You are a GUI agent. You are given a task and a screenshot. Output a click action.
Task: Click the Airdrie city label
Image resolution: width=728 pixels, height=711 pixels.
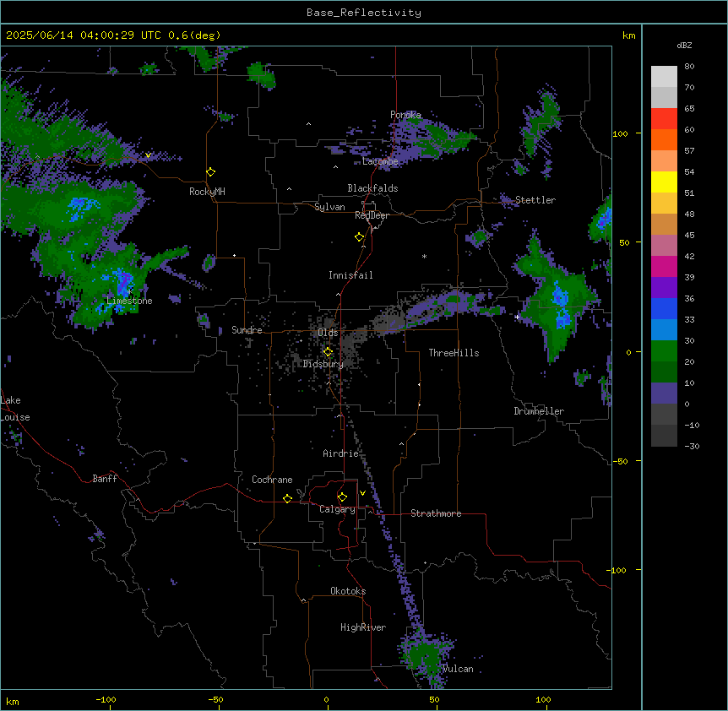[x=341, y=453]
